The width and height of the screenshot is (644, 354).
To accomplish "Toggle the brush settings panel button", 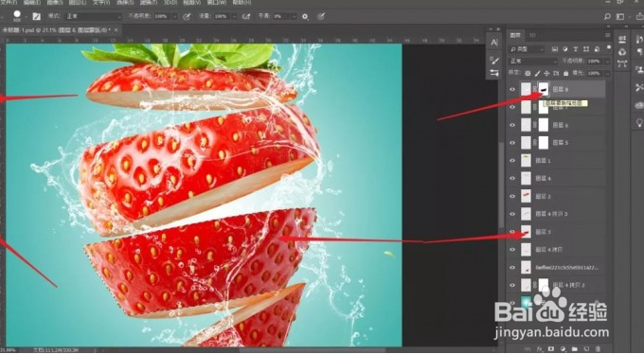I will click(x=37, y=16).
